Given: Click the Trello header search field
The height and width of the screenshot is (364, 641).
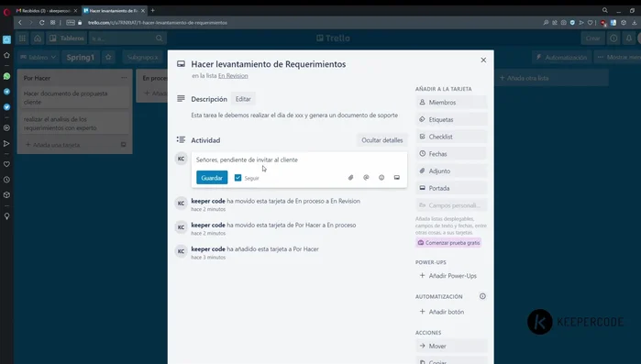Looking at the screenshot, I should (127, 39).
